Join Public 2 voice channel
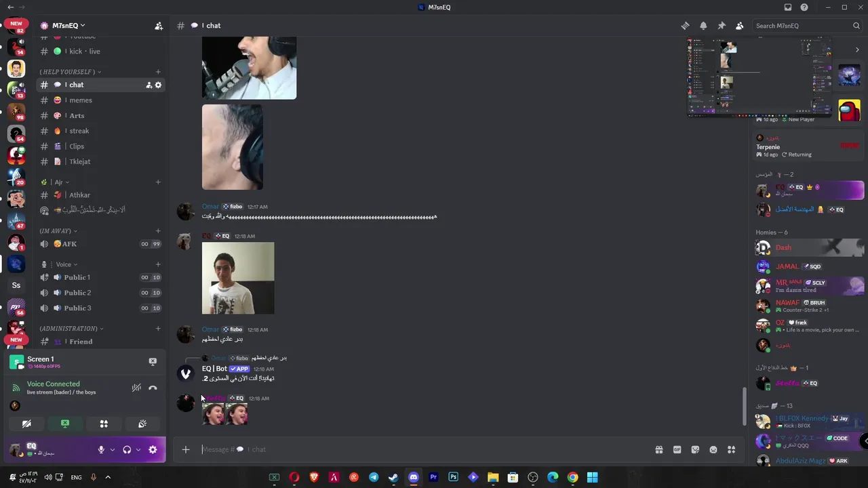This screenshot has height=488, width=868. coord(100,293)
